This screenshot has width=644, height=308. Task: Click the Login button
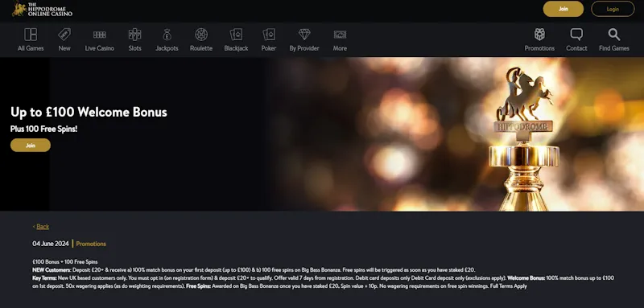click(613, 9)
